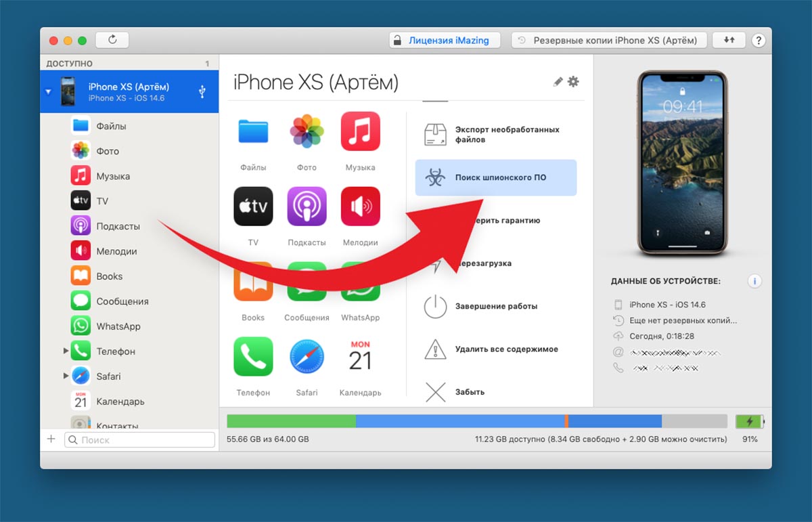
Task: Click the 55.66 GB из 64.00 GB text
Action: point(268,439)
